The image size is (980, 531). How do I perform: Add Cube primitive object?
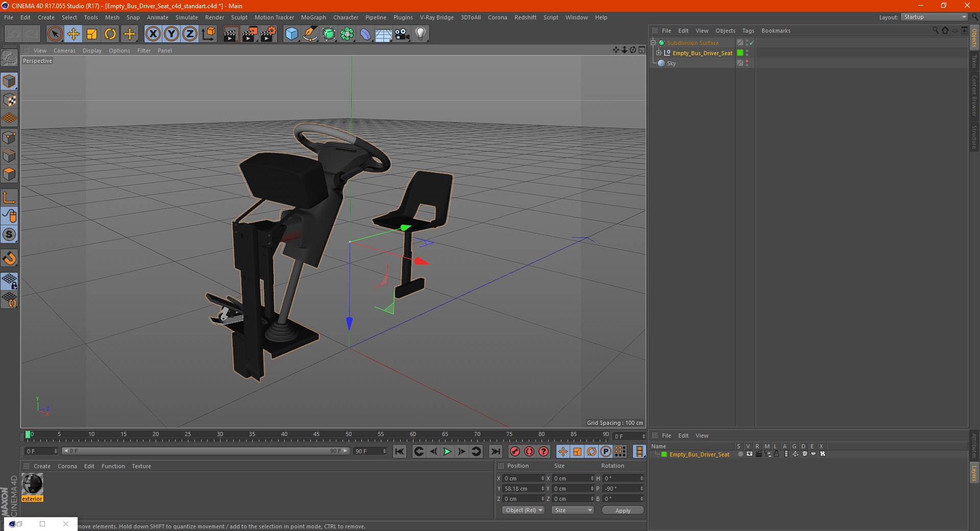point(291,34)
